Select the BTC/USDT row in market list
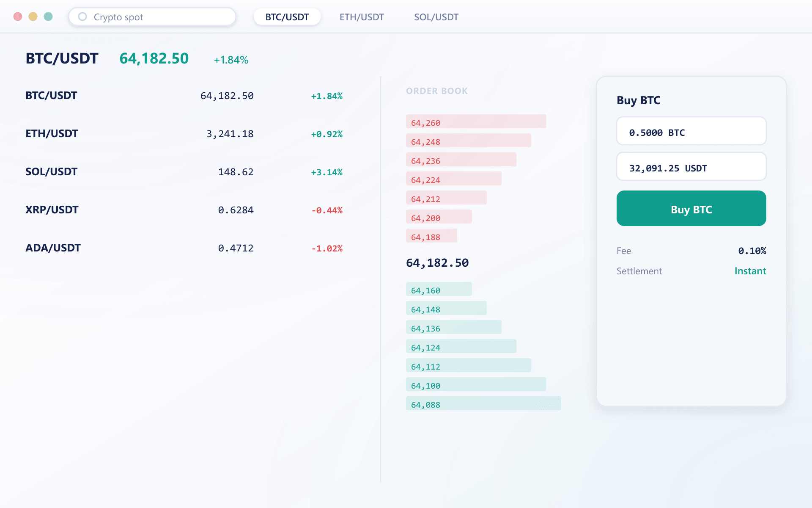Image resolution: width=812 pixels, height=508 pixels. (184, 96)
